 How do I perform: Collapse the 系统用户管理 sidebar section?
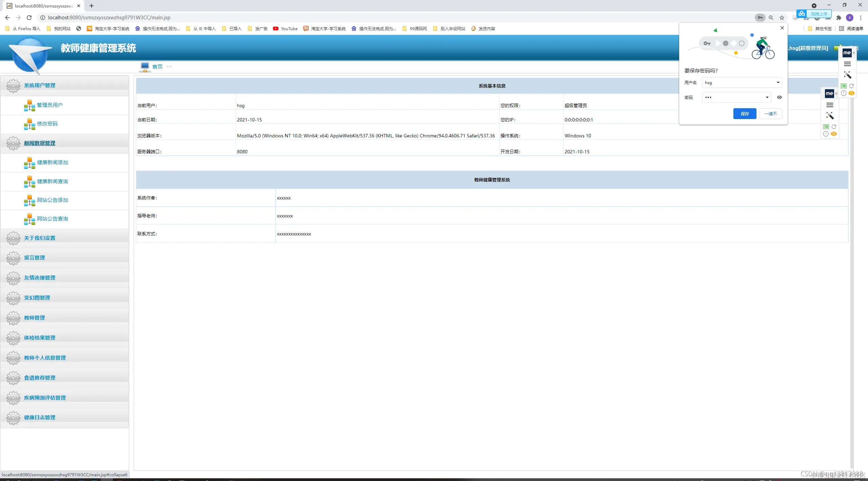coord(39,85)
